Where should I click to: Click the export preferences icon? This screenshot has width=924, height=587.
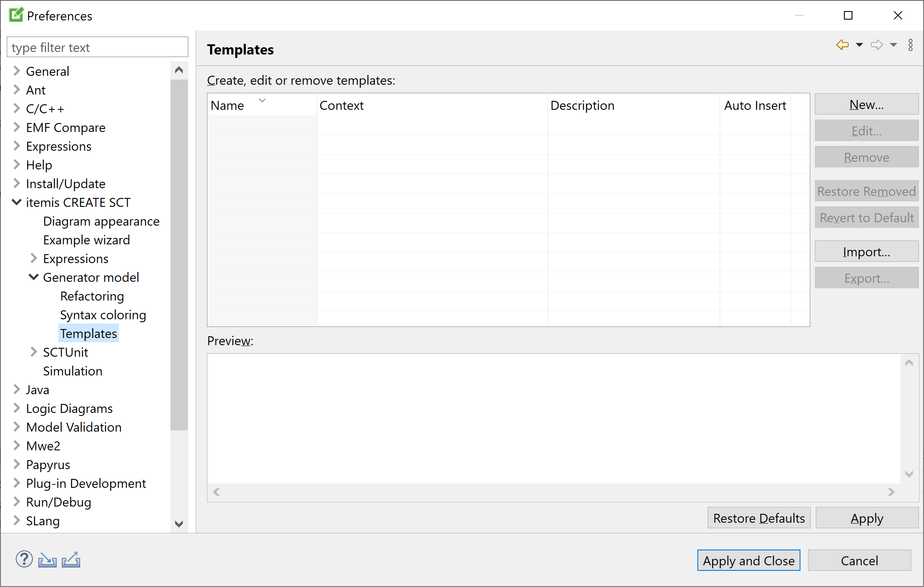(71, 560)
